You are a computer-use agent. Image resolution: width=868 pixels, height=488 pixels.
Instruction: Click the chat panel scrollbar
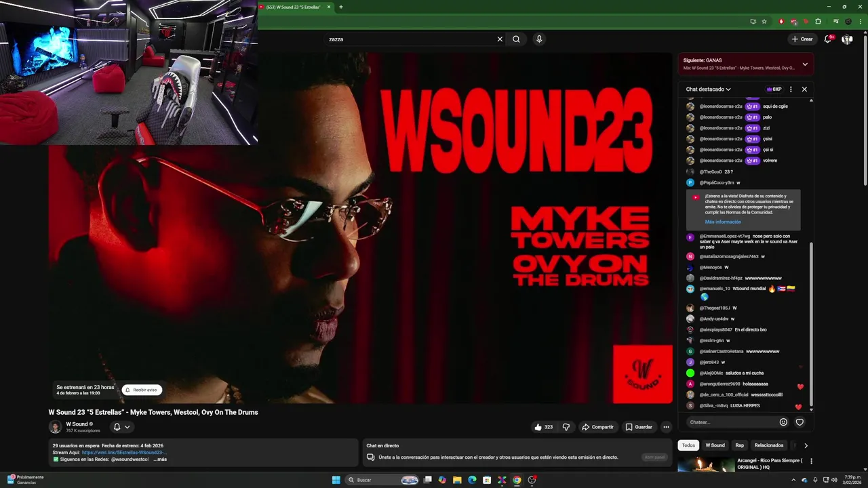(811, 325)
